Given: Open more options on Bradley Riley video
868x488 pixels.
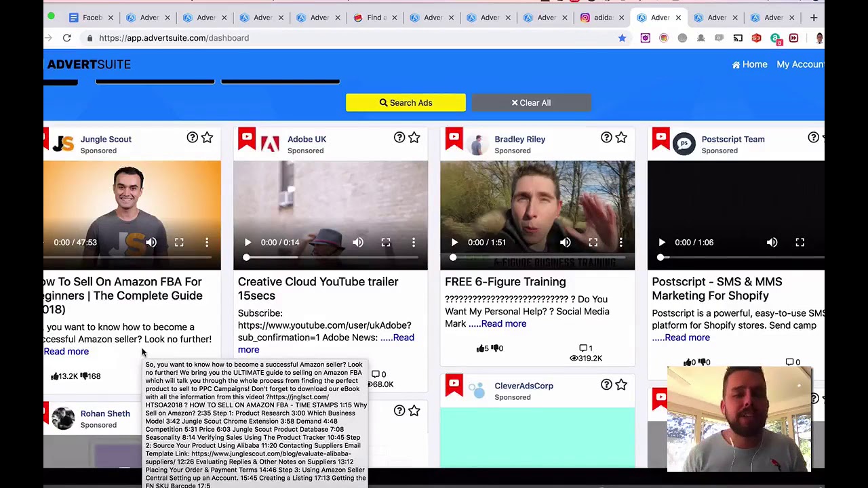Looking at the screenshot, I should pos(620,242).
